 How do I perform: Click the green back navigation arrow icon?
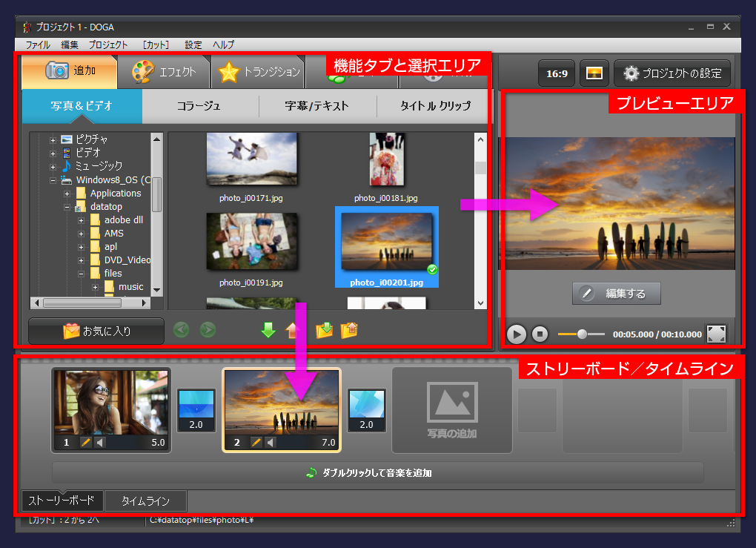coord(181,331)
